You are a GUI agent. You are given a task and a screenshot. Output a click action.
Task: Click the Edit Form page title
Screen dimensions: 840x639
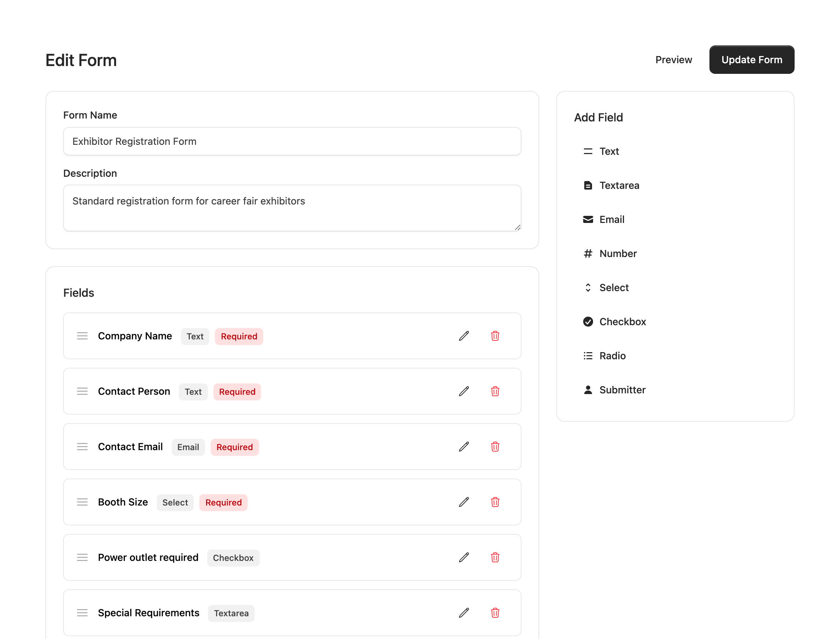click(x=81, y=60)
